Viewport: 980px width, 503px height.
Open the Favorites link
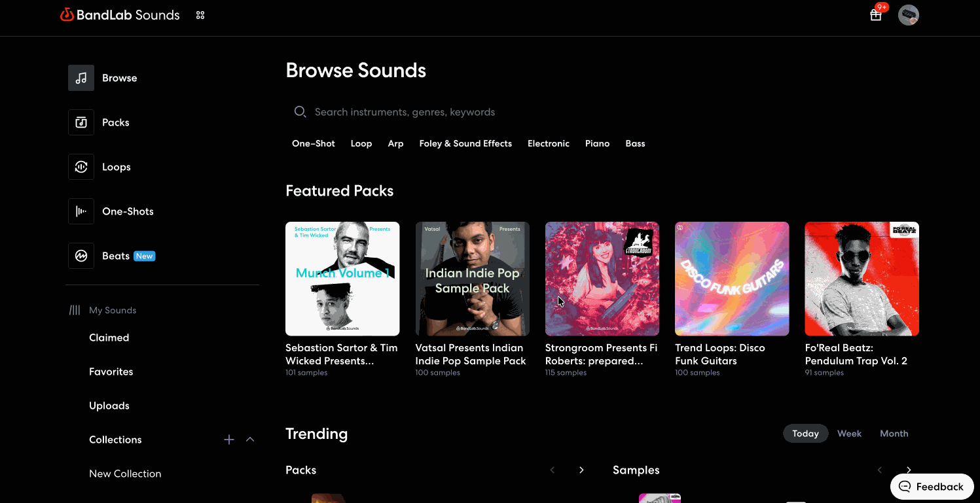pos(111,372)
